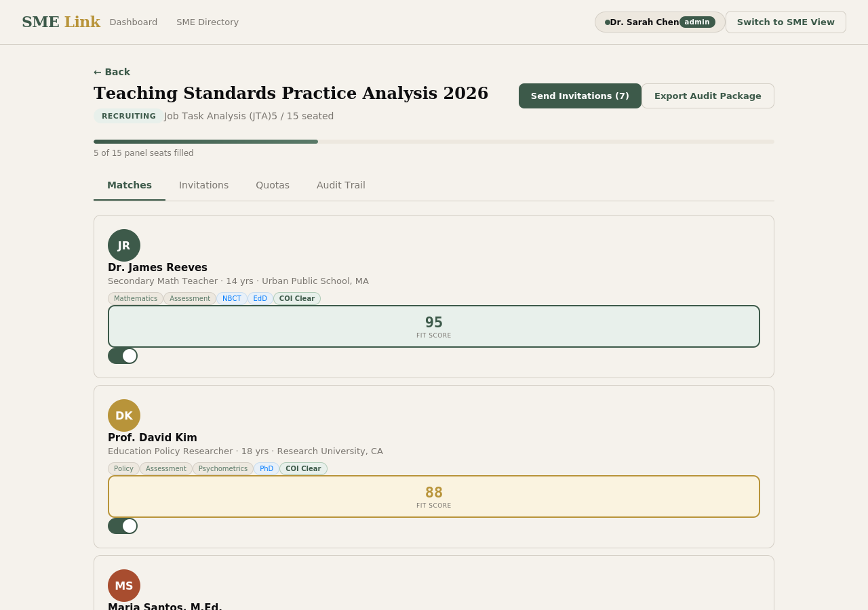The width and height of the screenshot is (868, 610).
Task: Select the 95 fit score box
Action: tap(434, 326)
